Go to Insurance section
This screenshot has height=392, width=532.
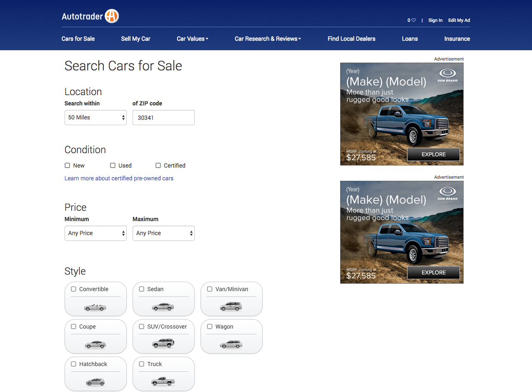(457, 39)
